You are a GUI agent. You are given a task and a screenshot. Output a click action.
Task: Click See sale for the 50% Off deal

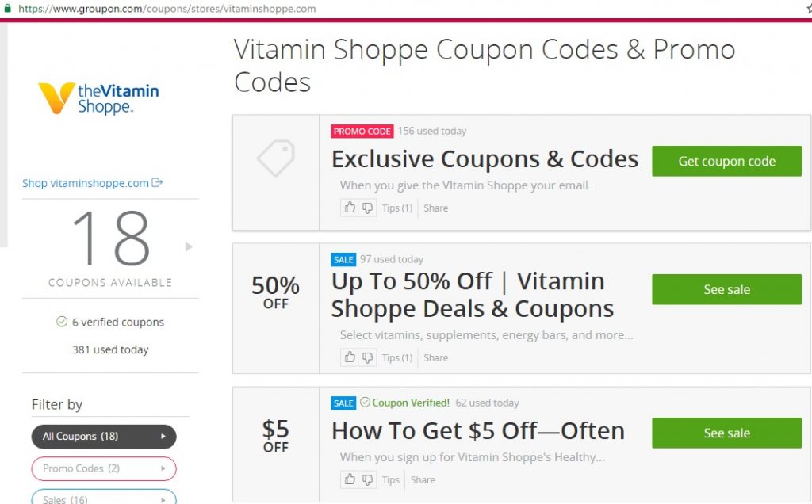[726, 289]
